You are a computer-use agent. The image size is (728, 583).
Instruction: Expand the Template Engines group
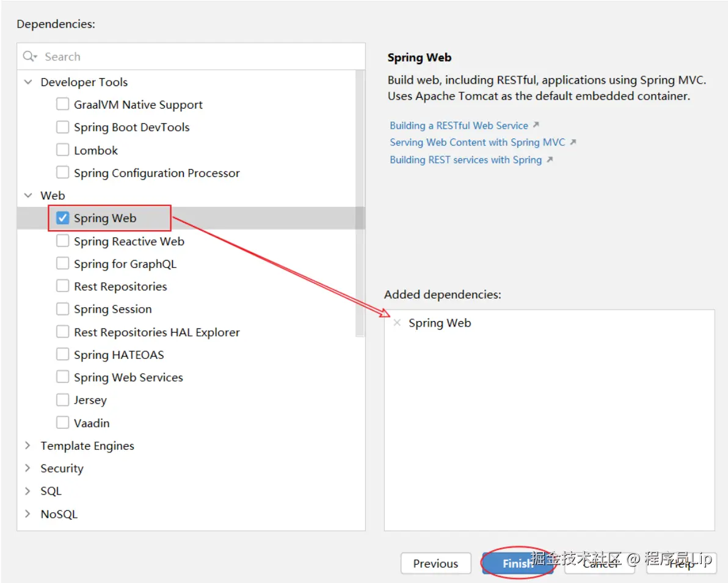point(28,445)
